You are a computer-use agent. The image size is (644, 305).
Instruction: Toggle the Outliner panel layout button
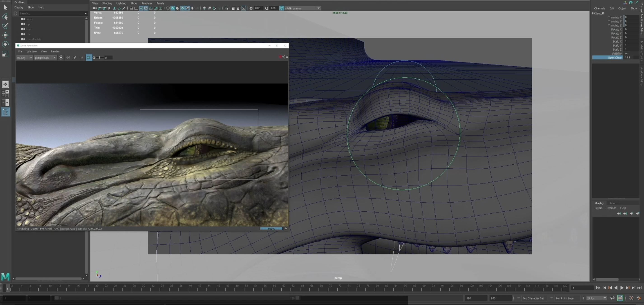click(x=5, y=112)
